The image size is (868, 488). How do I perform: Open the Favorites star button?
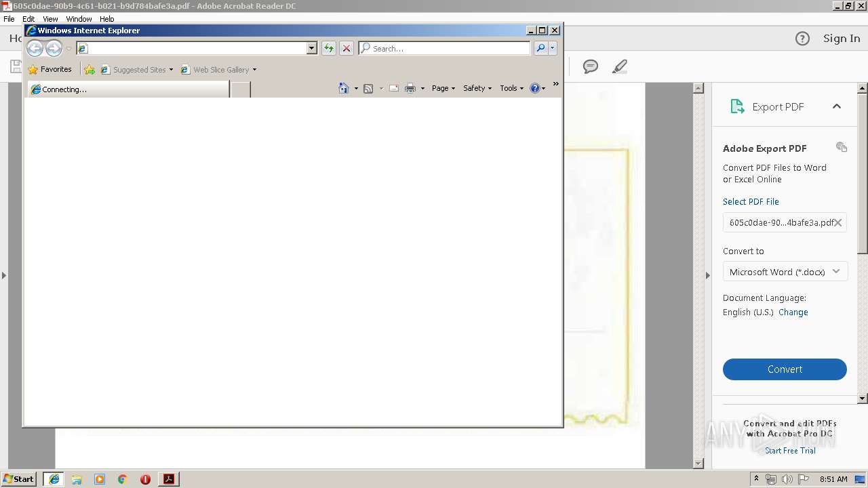[x=50, y=69]
